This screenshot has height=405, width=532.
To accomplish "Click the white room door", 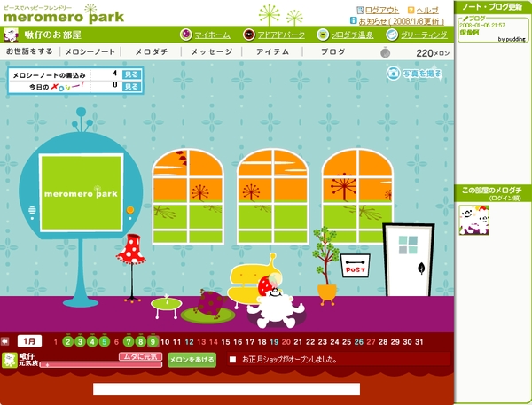I will [x=409, y=260].
